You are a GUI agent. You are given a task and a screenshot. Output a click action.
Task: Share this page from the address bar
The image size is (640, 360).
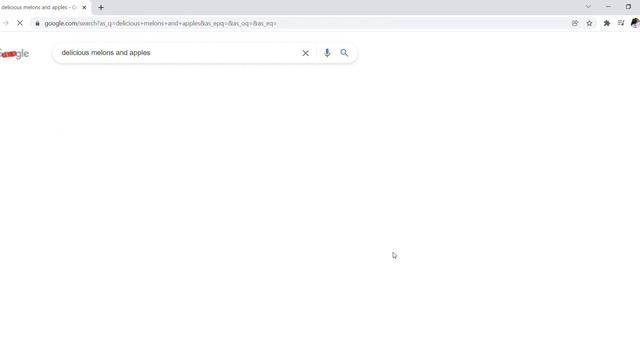point(575,23)
